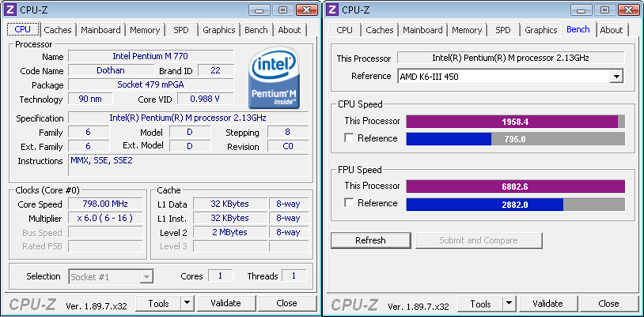Switch to Mainboard tab in left window
The height and width of the screenshot is (317, 644).
(x=101, y=30)
